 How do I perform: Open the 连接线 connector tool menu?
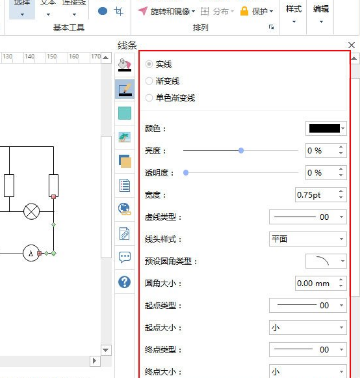(74, 9)
